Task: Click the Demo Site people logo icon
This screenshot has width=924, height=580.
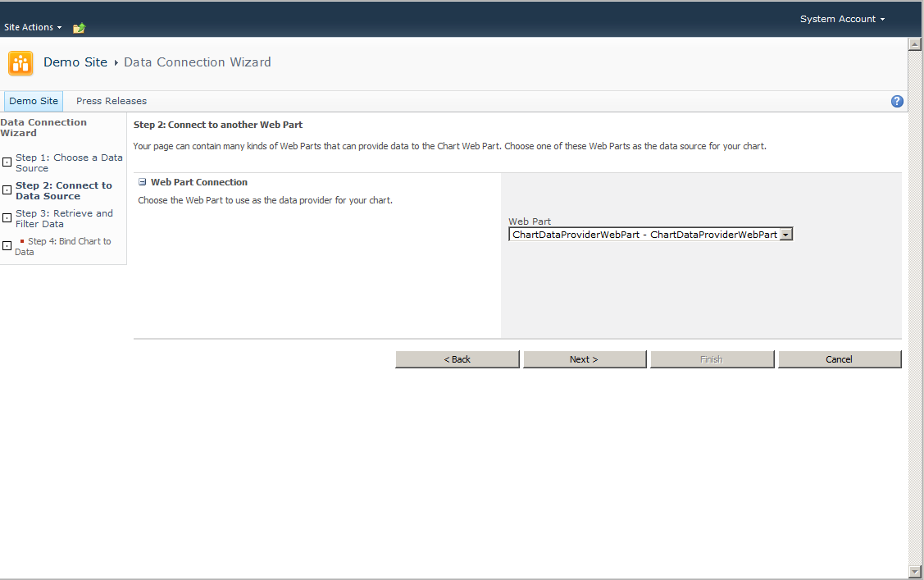Action: 20,63
